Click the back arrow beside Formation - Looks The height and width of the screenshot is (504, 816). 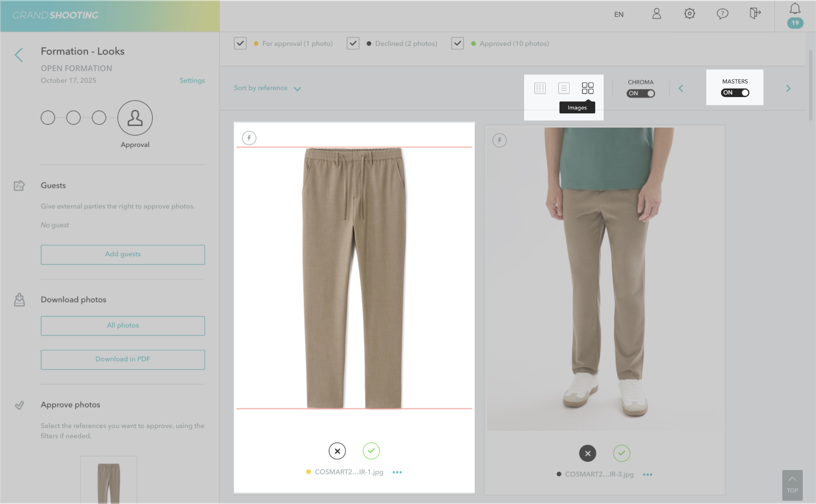[x=19, y=55]
